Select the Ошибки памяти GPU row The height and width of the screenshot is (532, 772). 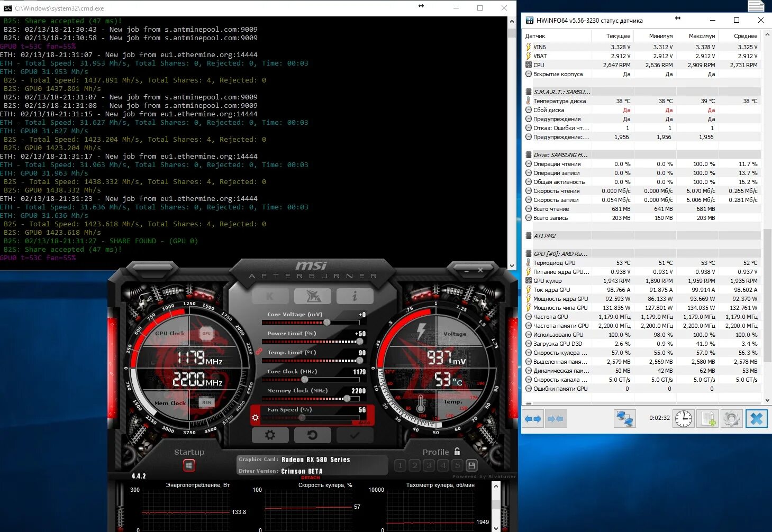[x=642, y=389]
